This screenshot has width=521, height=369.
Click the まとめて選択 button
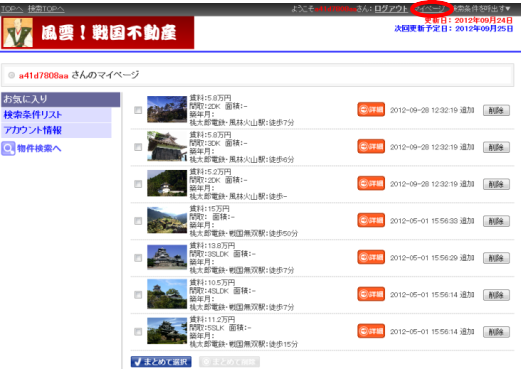(x=161, y=362)
